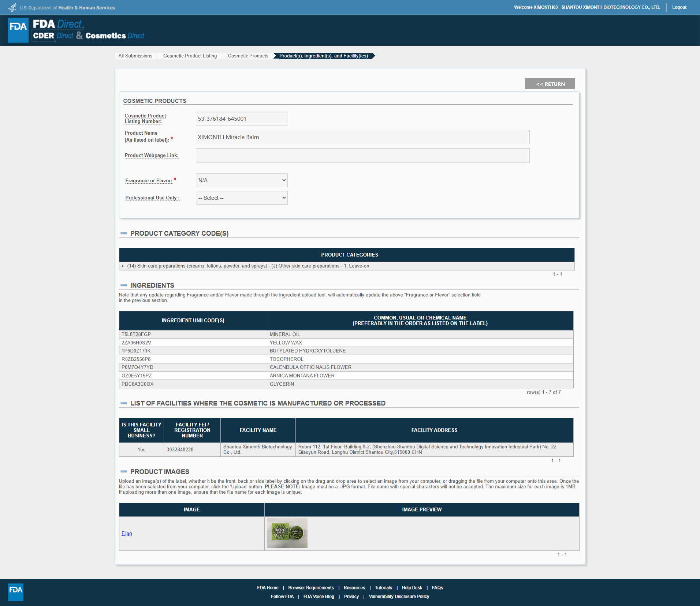
Task: Click the Fragrance or Flavor label
Action: click(149, 181)
